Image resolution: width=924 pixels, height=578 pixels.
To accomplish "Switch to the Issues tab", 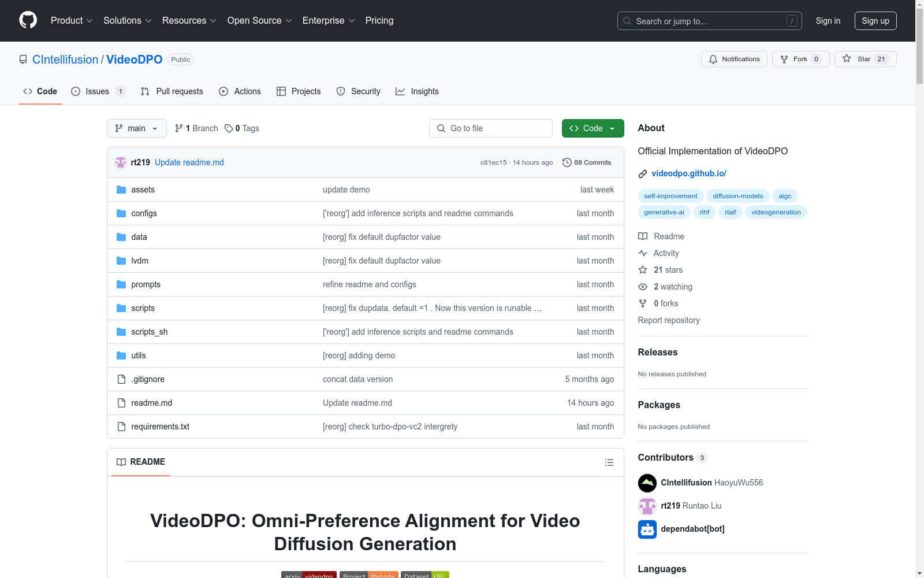I will click(x=98, y=91).
